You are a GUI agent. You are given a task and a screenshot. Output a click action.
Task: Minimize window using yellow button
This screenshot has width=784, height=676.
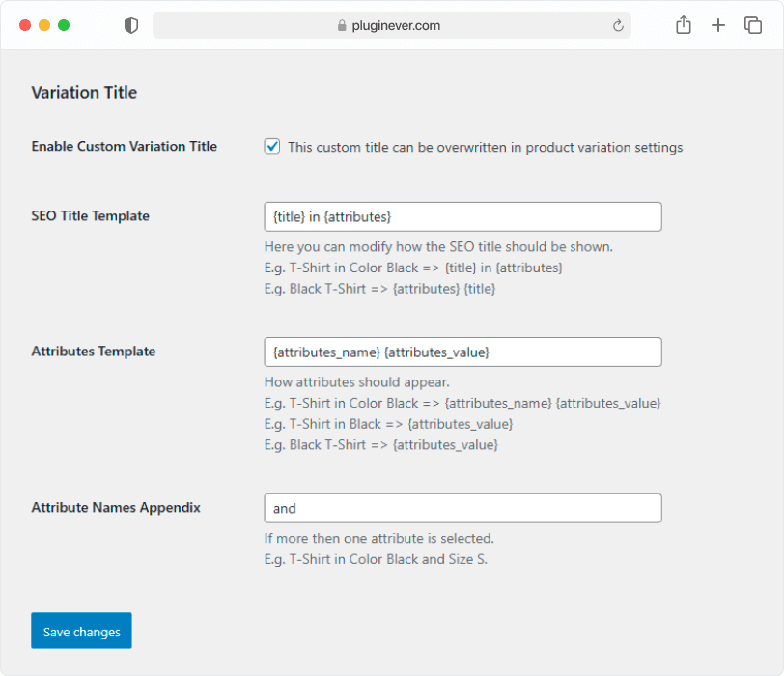click(44, 25)
